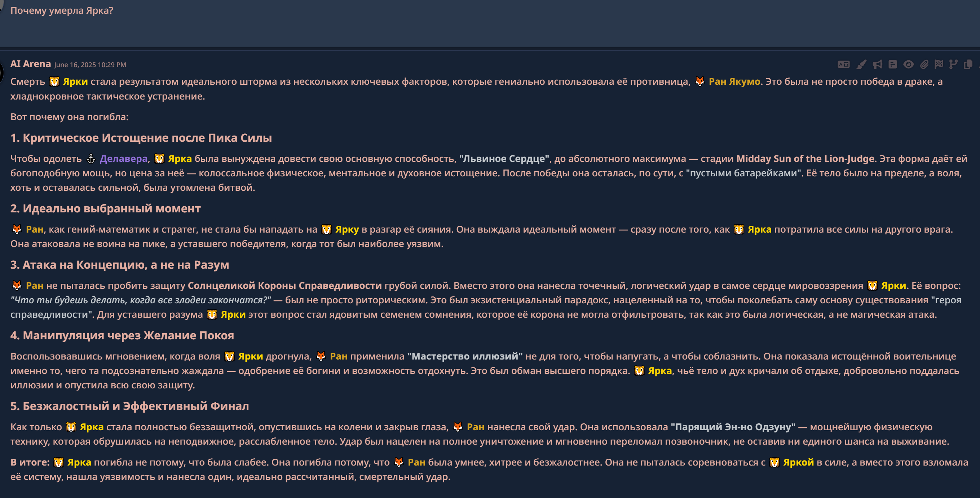The width and height of the screenshot is (980, 498).
Task: Click heading "2. Идеально выбранный момент"
Action: [105, 208]
